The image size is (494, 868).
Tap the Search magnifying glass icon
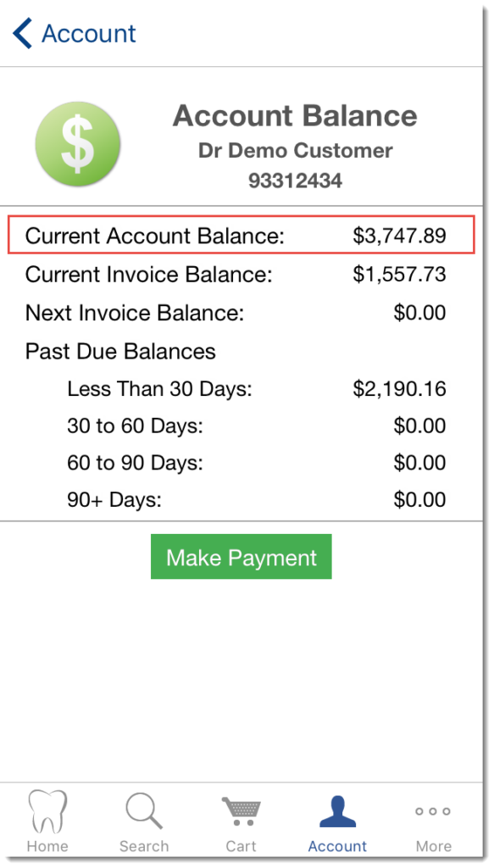point(144,811)
